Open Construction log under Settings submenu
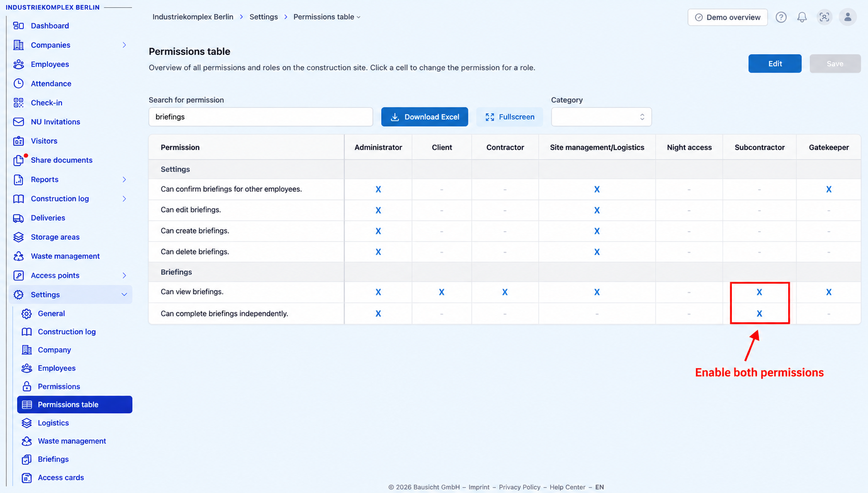The height and width of the screenshot is (493, 868). click(x=67, y=332)
